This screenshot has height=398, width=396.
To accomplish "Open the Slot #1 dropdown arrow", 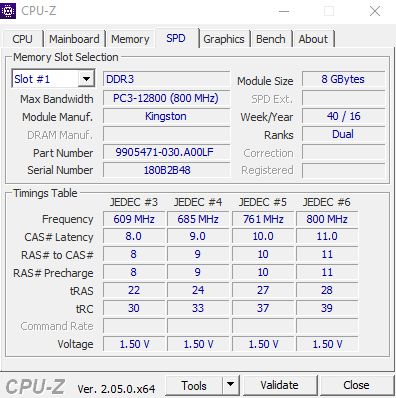I will pos(86,79).
